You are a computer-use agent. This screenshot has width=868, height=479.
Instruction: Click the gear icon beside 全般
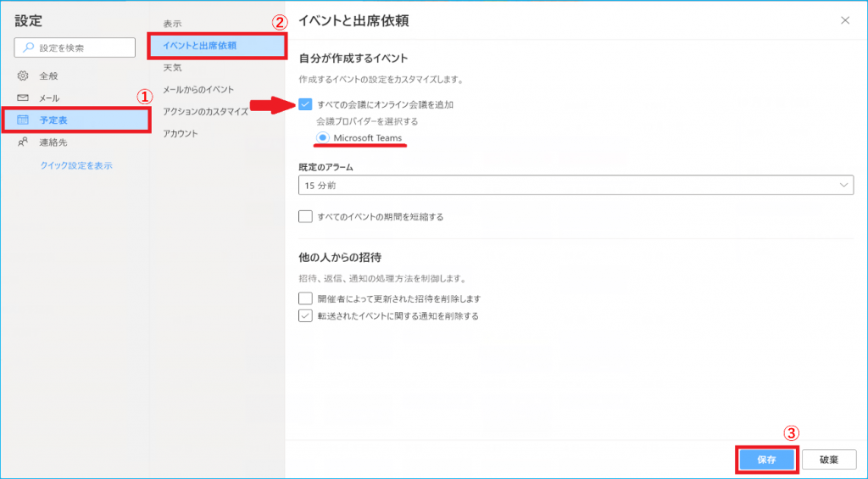[23, 76]
